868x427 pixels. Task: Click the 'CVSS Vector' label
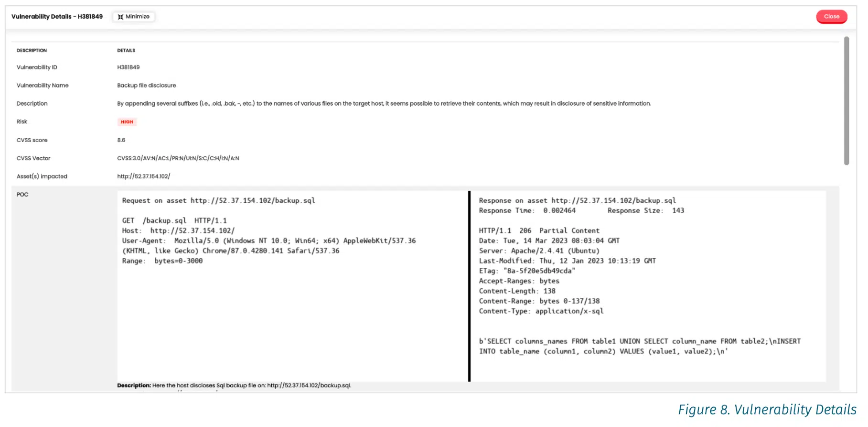pyautogui.click(x=33, y=158)
